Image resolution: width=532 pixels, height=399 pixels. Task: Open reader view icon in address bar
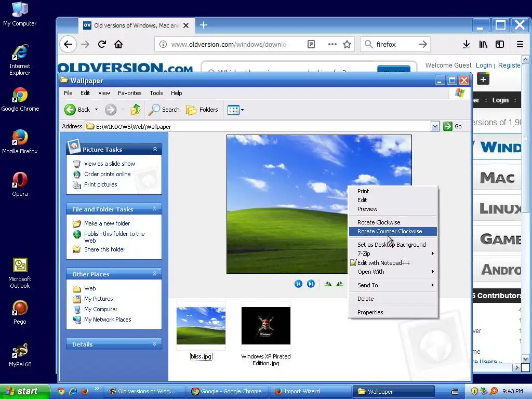coord(311,44)
